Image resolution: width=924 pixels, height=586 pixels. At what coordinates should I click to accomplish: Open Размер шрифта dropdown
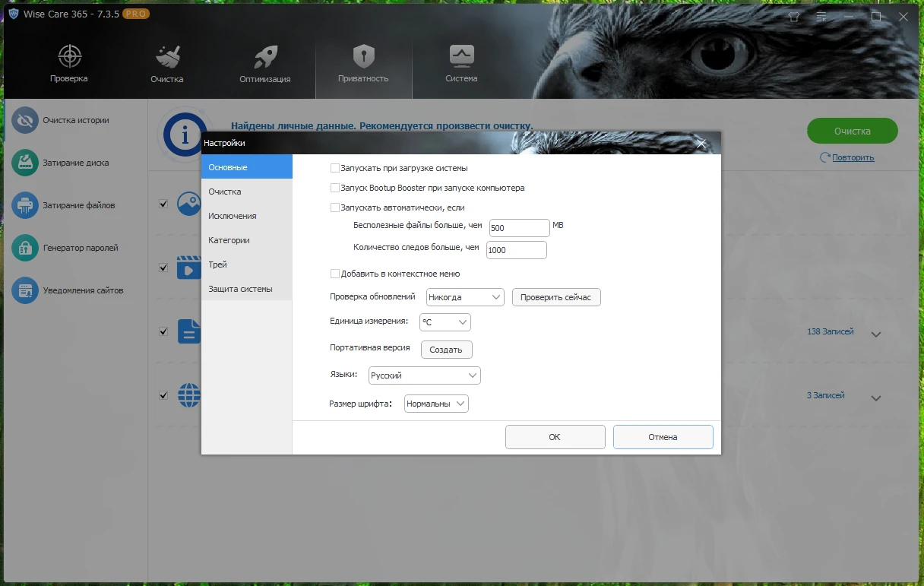point(436,404)
